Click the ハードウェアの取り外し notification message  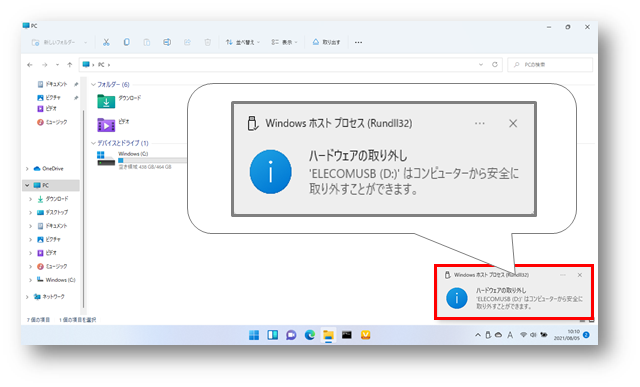(529, 299)
